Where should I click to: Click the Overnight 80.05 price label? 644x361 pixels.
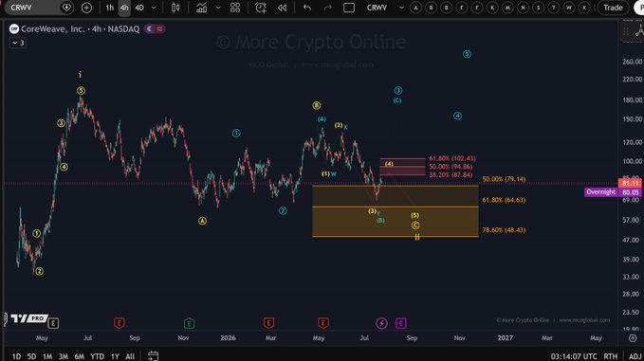click(x=613, y=192)
